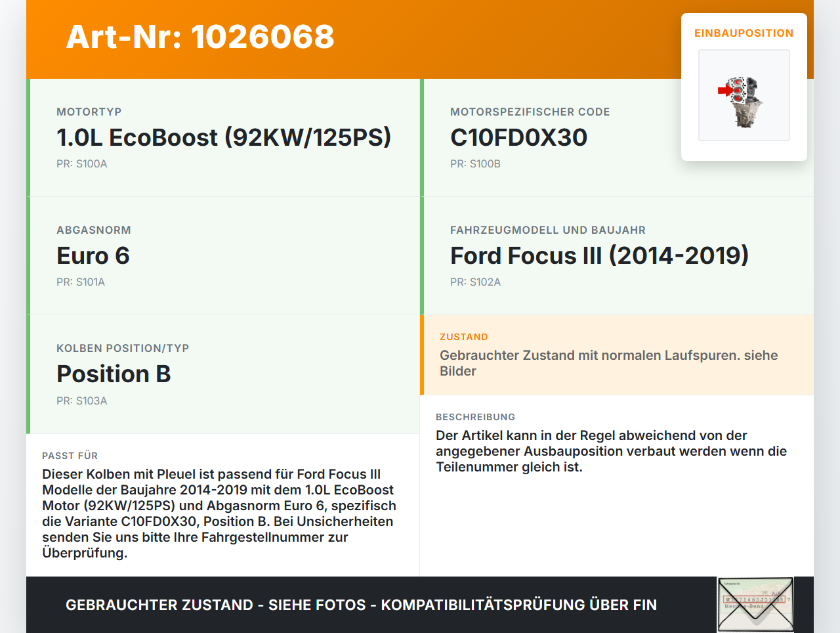
Task: Click the PR: S100B code
Action: 476,164
